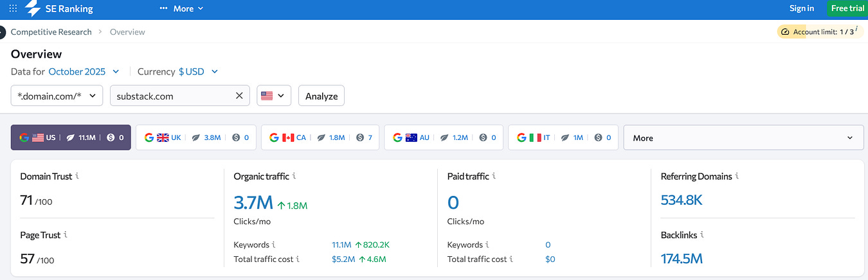Expand the More regions dropdown
868x280 pixels.
pyautogui.click(x=743, y=137)
